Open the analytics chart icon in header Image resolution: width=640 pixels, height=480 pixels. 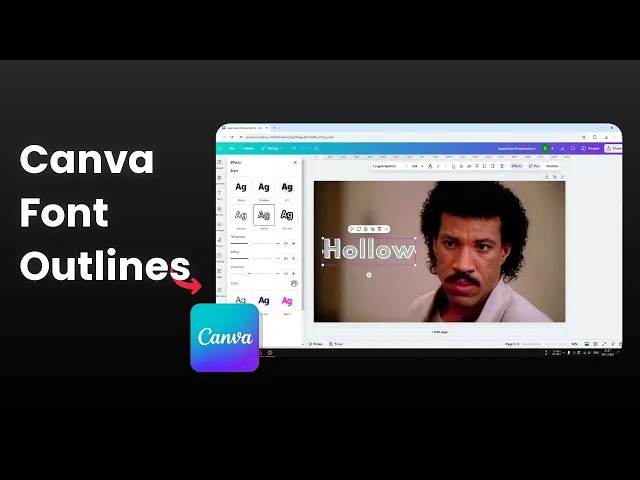click(x=562, y=149)
